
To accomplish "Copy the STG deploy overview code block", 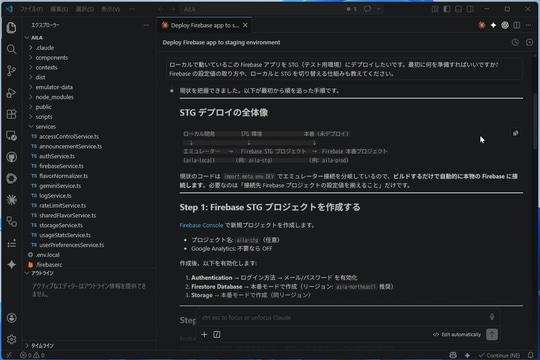I will point(516,133).
